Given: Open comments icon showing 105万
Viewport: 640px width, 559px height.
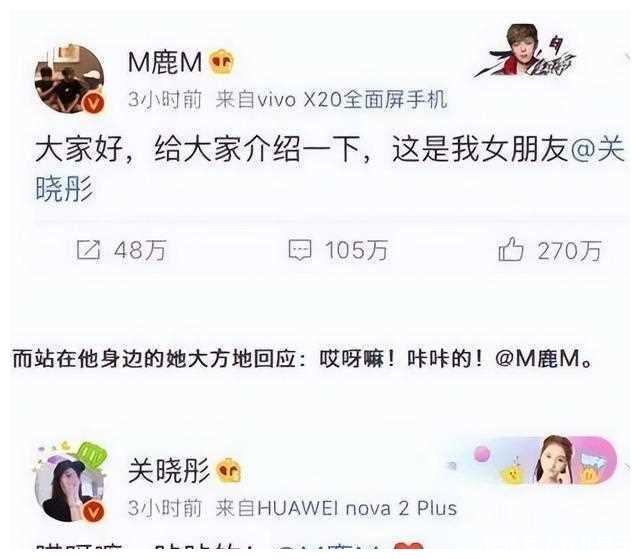Looking at the screenshot, I should (x=300, y=250).
